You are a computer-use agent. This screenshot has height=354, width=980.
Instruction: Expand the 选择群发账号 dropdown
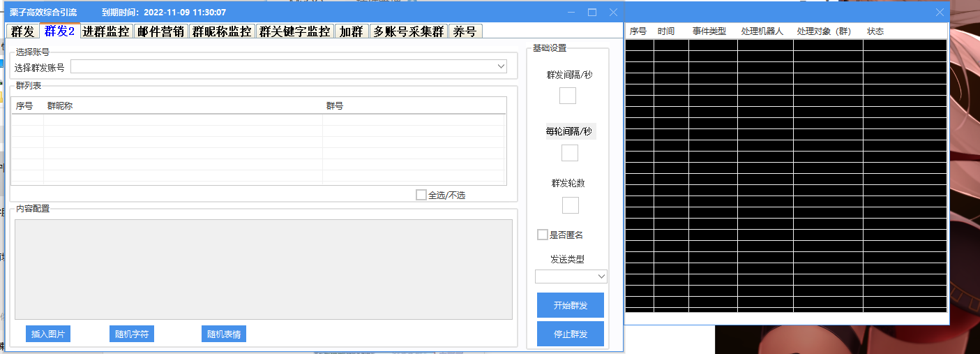click(288, 66)
